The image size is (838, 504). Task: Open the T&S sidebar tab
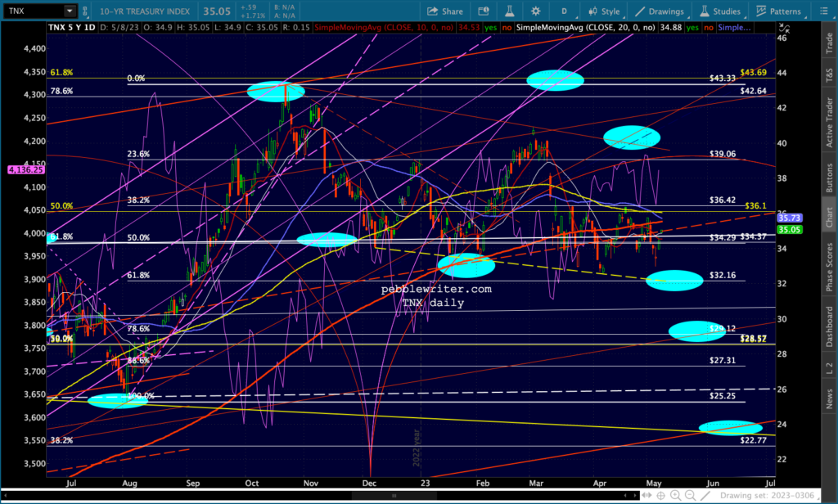click(829, 74)
